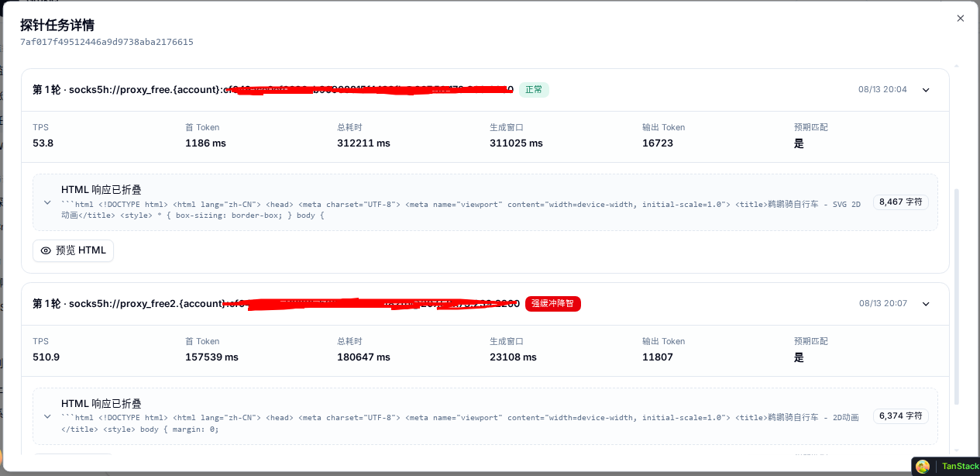Open the TanStack devtools badge
Image resolution: width=980 pixels, height=476 pixels.
click(x=945, y=466)
